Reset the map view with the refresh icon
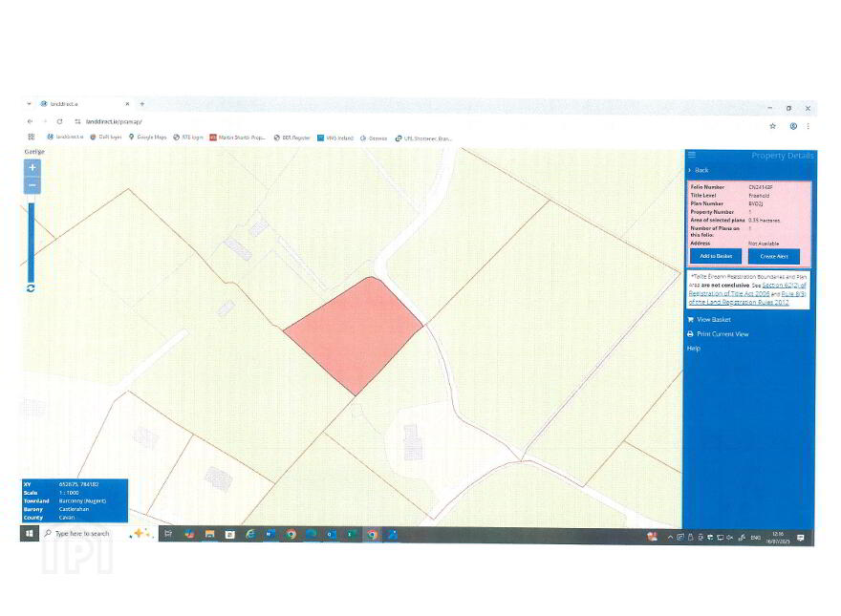This screenshot has height=616, width=841. (31, 288)
